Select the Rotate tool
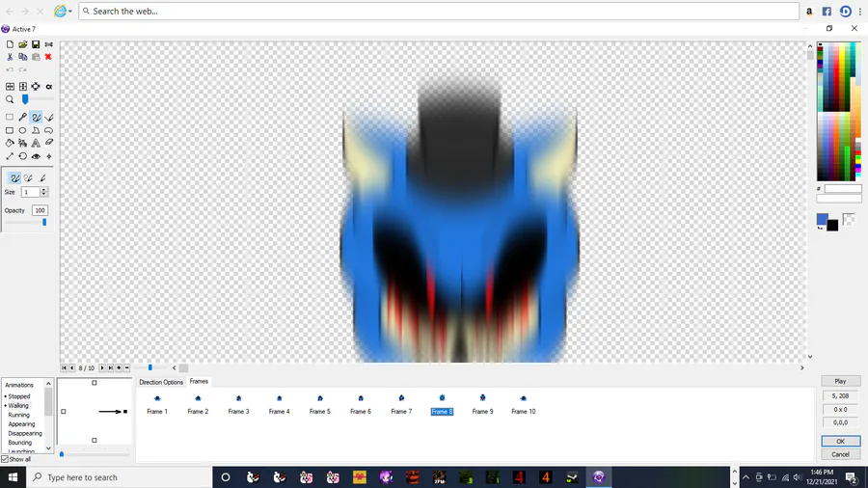The height and width of the screenshot is (488, 868). 23,156
